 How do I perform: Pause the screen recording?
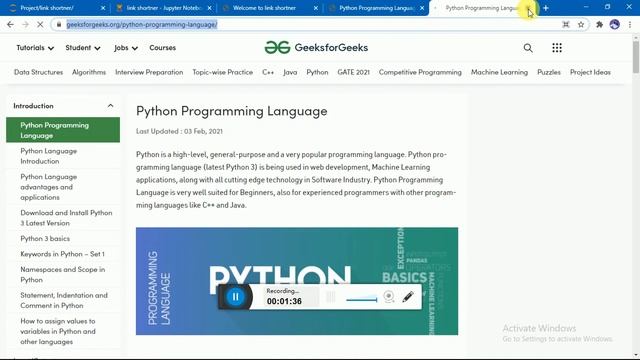(x=236, y=297)
